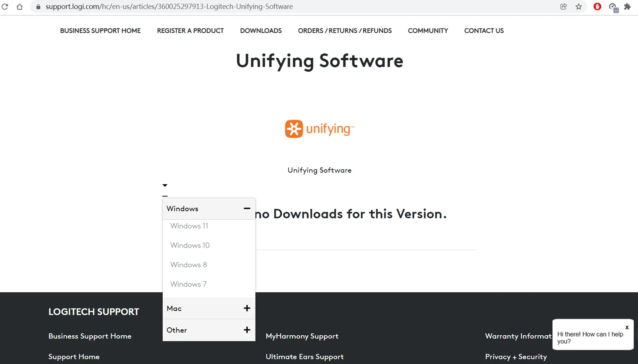
Task: Click the footer Support Home link
Action: click(x=74, y=357)
